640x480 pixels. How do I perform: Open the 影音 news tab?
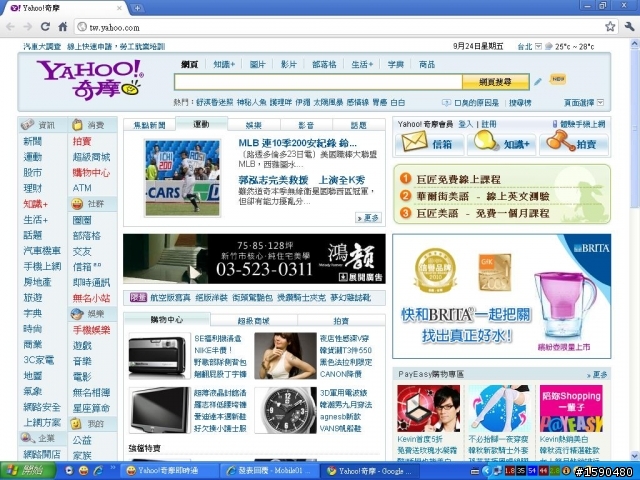tap(306, 125)
